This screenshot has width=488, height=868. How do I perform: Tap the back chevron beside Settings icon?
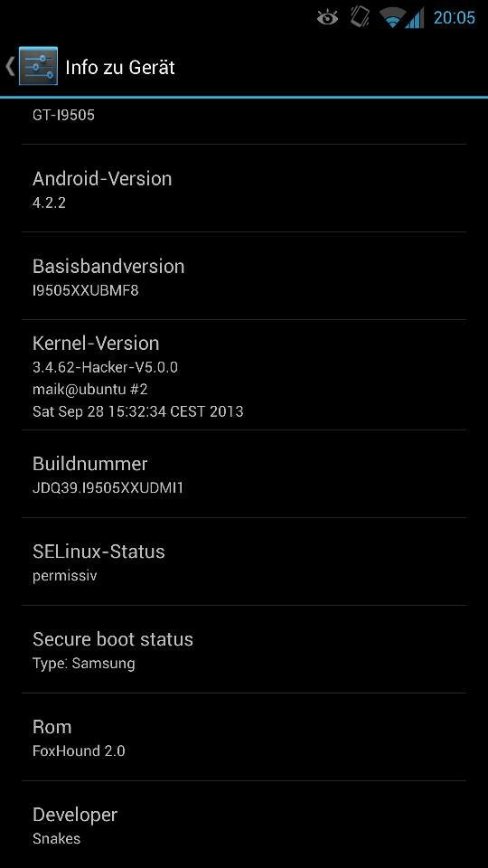10,66
